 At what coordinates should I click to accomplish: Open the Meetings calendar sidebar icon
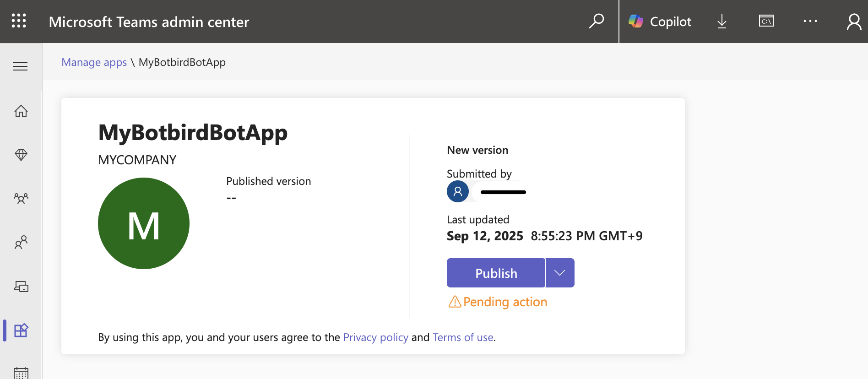pos(21,373)
